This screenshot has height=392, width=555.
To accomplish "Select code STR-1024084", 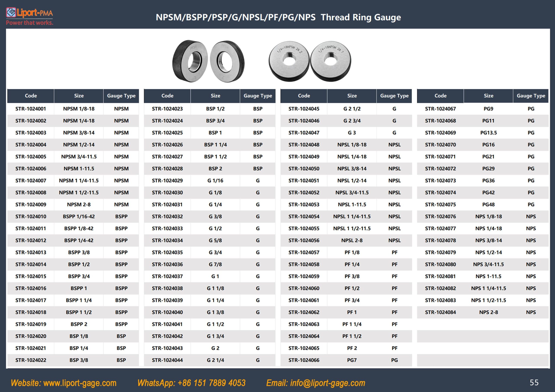I will [x=440, y=312].
